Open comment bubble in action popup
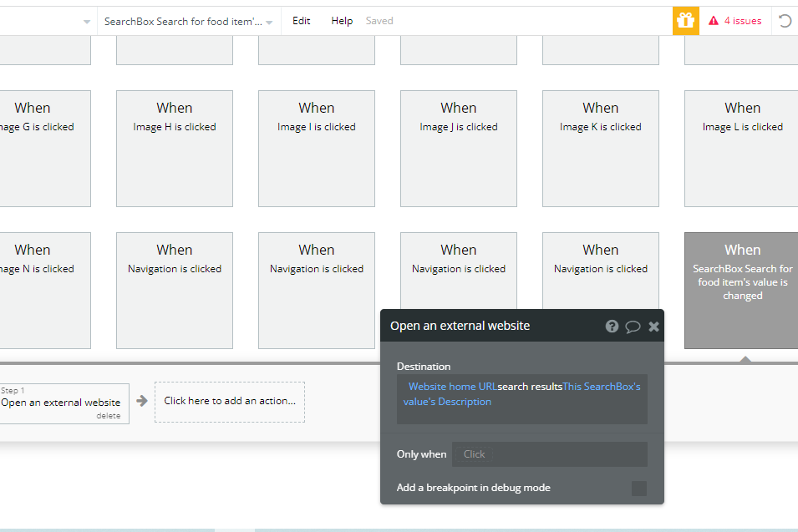This screenshot has height=532, width=798. click(x=633, y=327)
